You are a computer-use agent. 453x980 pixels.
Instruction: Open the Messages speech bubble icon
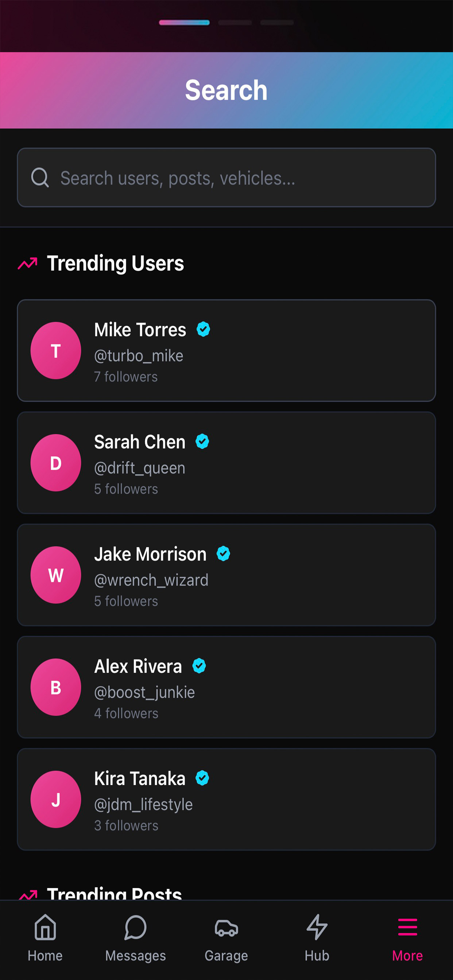tap(136, 927)
